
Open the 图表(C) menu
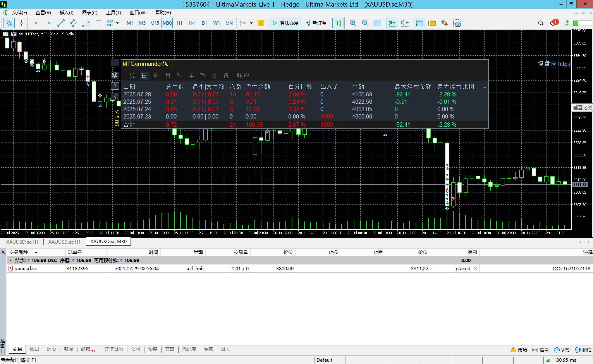89,13
